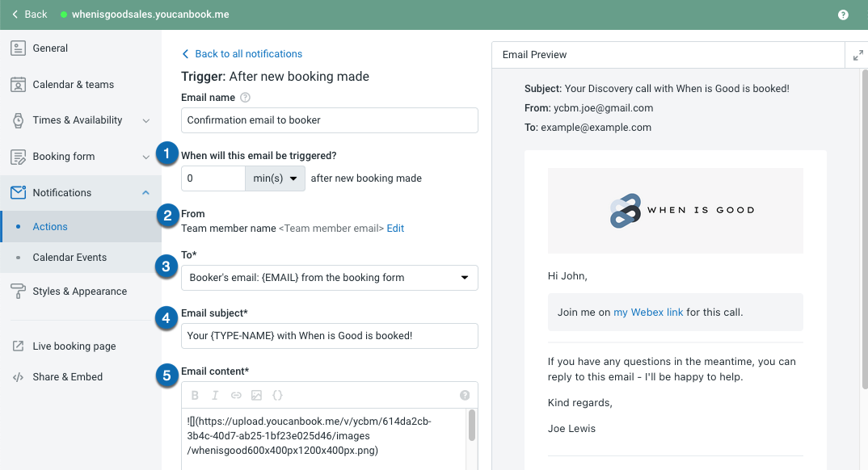Toggle bold formatting in email content

(194, 395)
